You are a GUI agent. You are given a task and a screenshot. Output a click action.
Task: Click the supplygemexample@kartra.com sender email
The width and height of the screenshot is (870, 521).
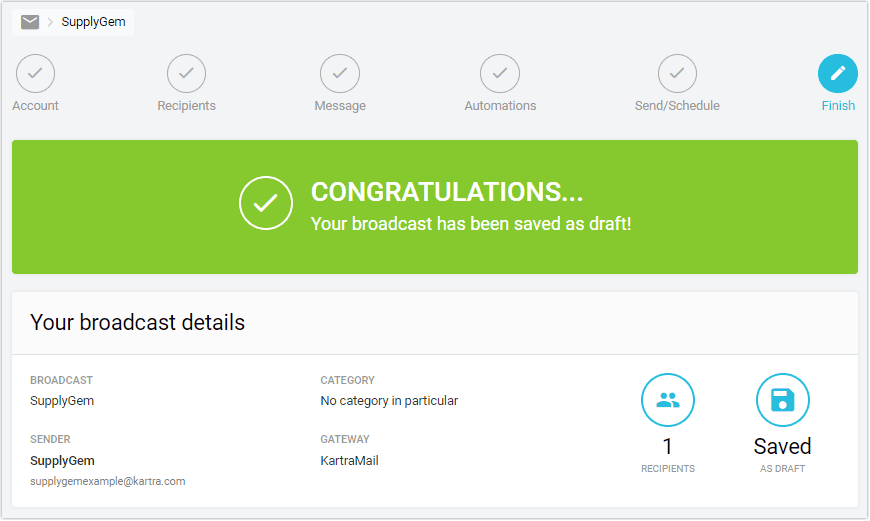pos(108,482)
